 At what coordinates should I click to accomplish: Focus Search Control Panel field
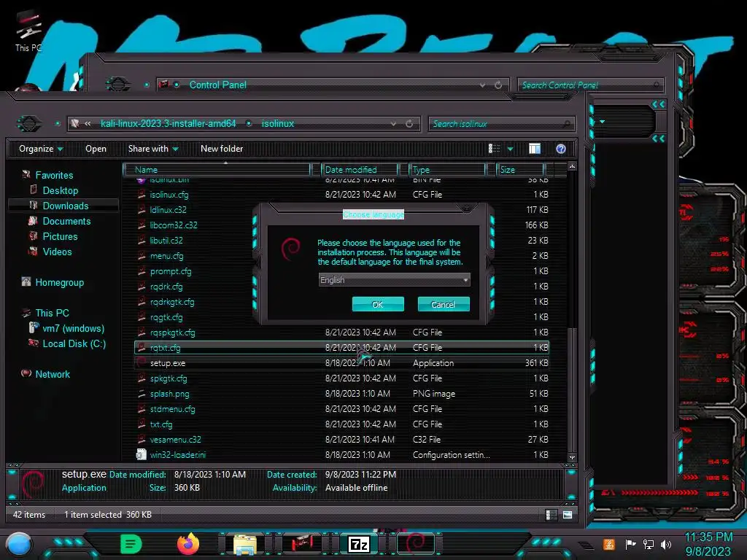tap(590, 85)
